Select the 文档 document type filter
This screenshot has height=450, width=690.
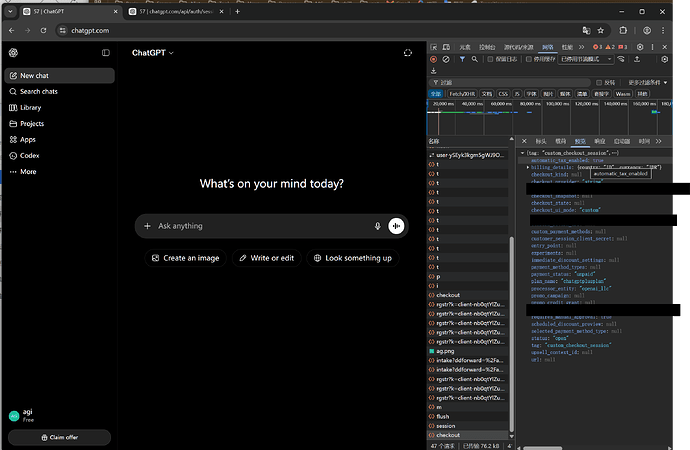[486, 94]
